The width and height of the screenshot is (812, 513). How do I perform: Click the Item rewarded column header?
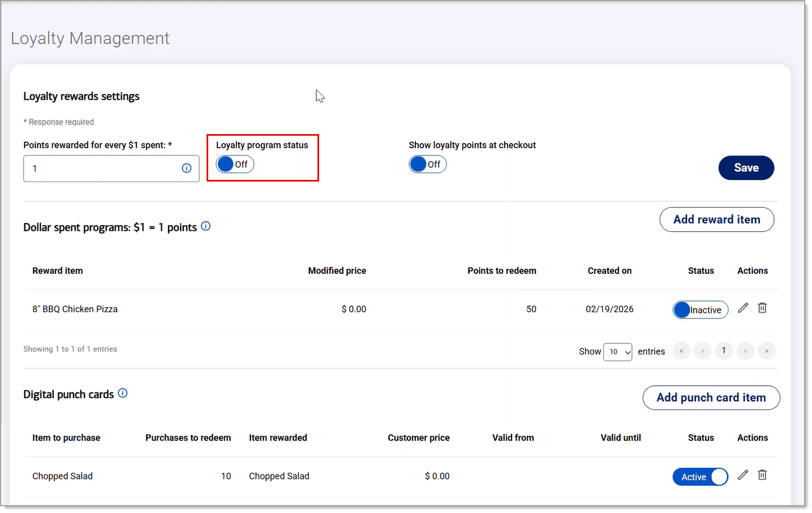coord(278,438)
